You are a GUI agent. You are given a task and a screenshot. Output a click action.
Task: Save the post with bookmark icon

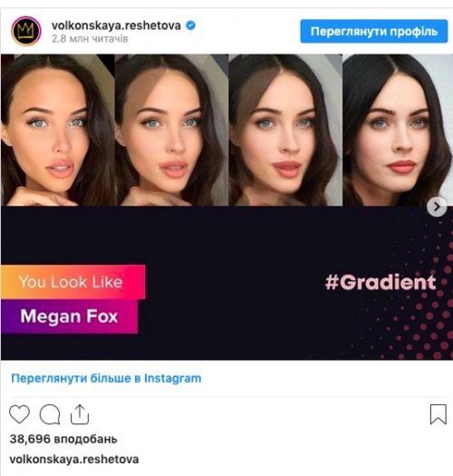click(439, 414)
